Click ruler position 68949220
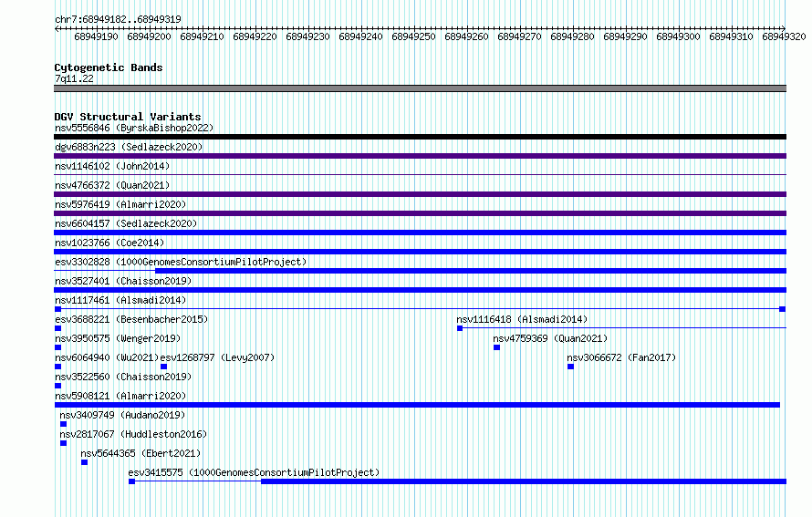 click(255, 36)
